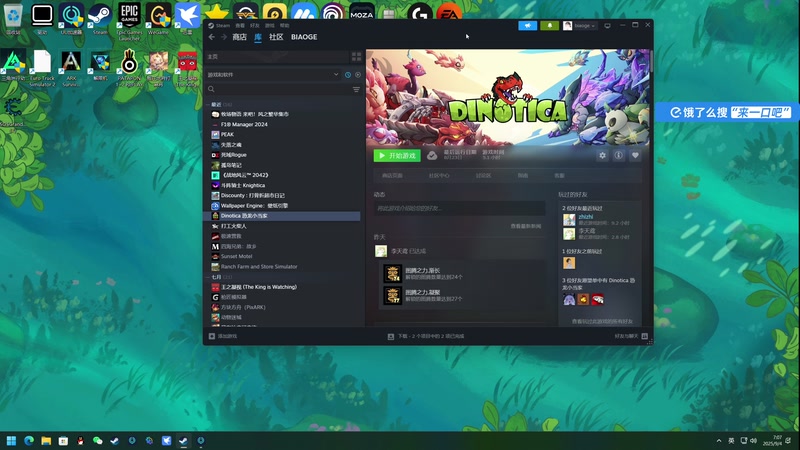
Task: Open the 好友 friends menu
Action: click(x=255, y=26)
